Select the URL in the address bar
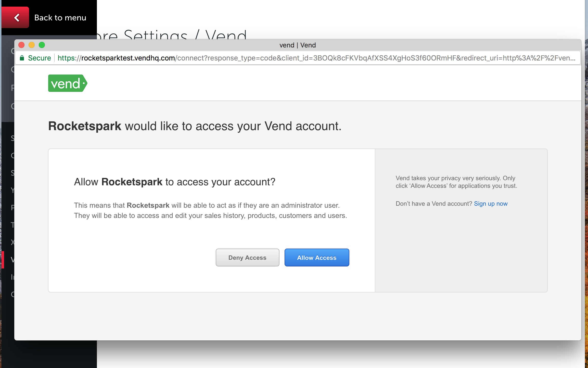Image resolution: width=588 pixels, height=368 pixels. [316, 58]
